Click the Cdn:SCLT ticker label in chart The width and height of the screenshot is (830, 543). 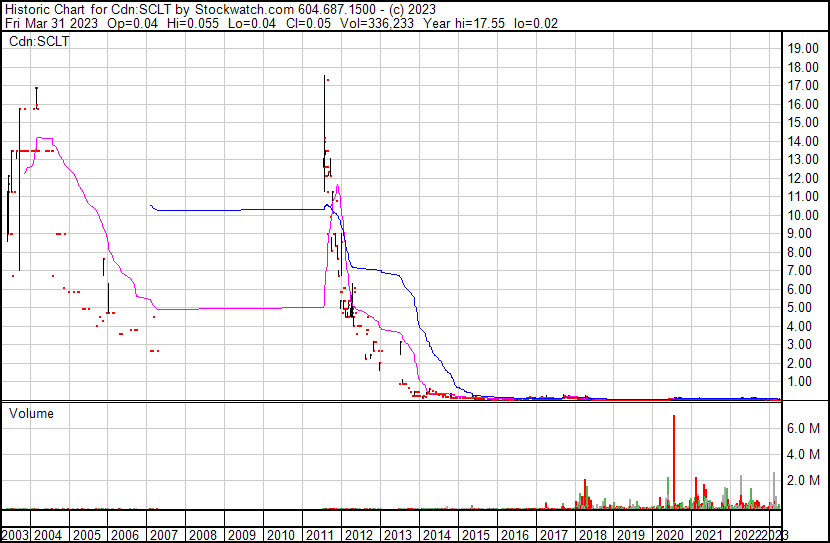(38, 41)
